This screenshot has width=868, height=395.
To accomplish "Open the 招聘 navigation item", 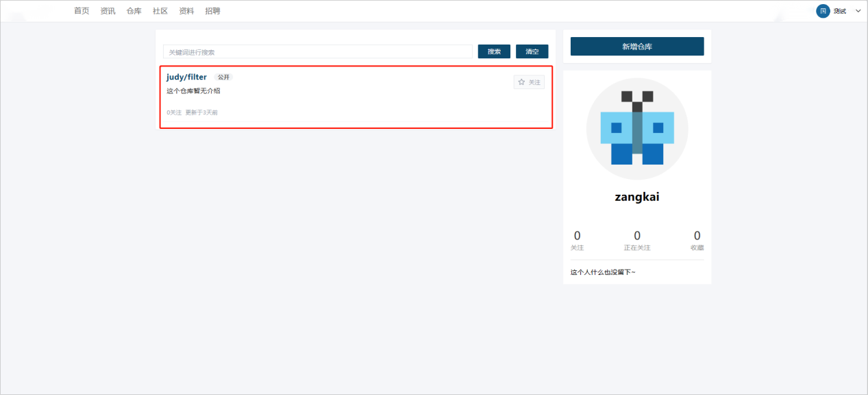I will click(212, 11).
